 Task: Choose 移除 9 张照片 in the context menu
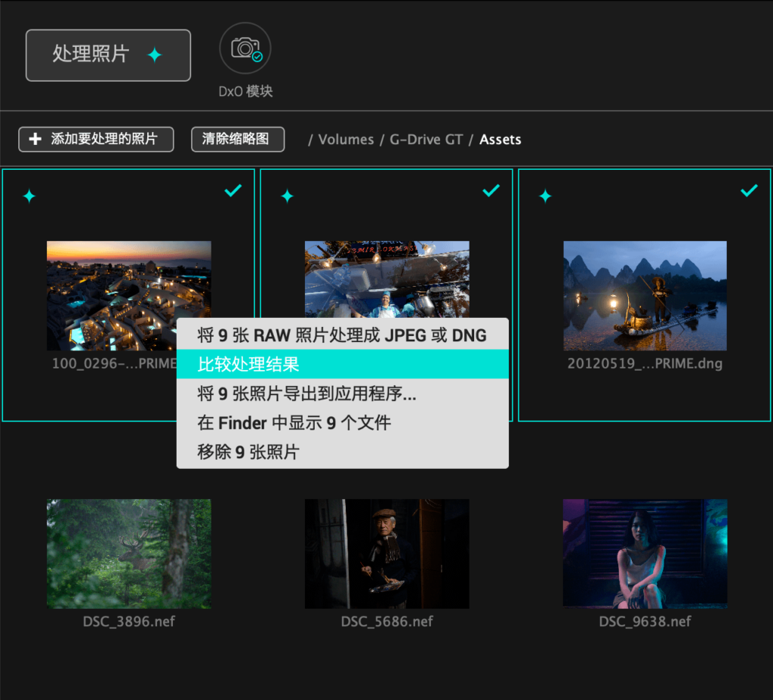click(343, 452)
